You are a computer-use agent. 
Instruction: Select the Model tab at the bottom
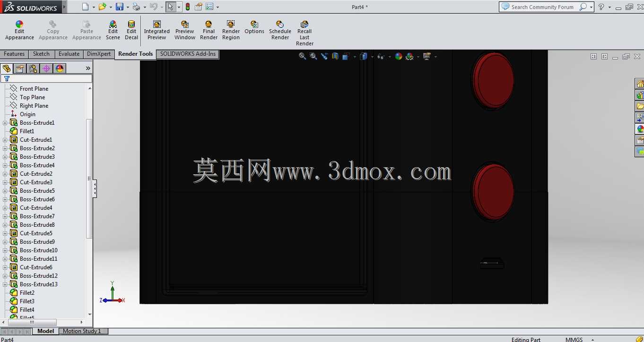46,331
